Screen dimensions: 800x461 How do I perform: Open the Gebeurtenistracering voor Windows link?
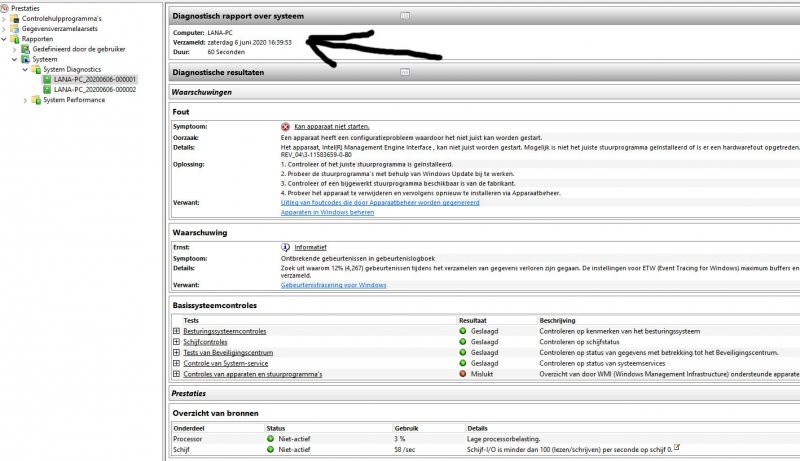pyautogui.click(x=334, y=285)
